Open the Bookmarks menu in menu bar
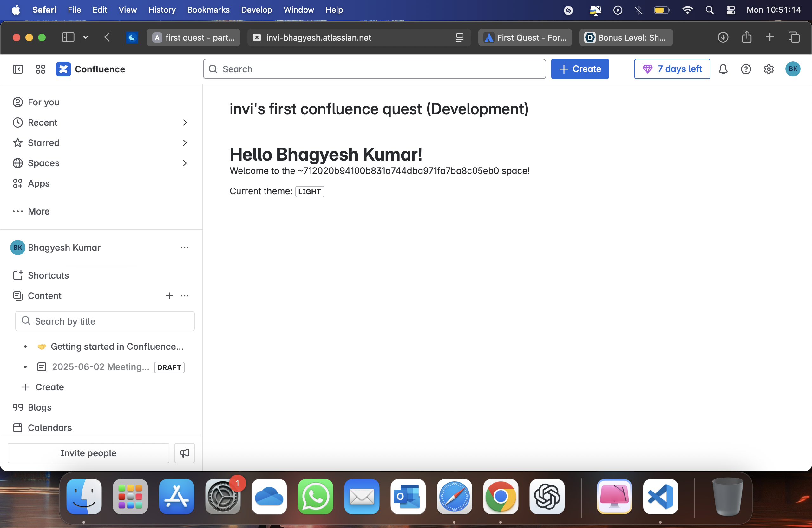 coord(208,10)
